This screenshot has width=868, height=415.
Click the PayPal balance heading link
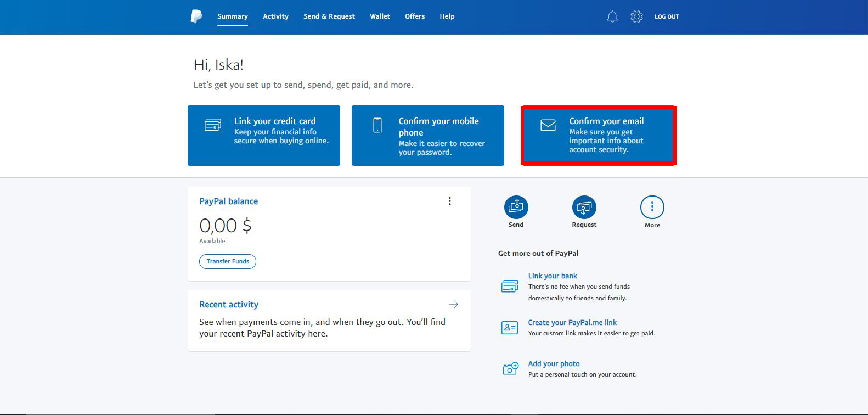[x=228, y=201]
